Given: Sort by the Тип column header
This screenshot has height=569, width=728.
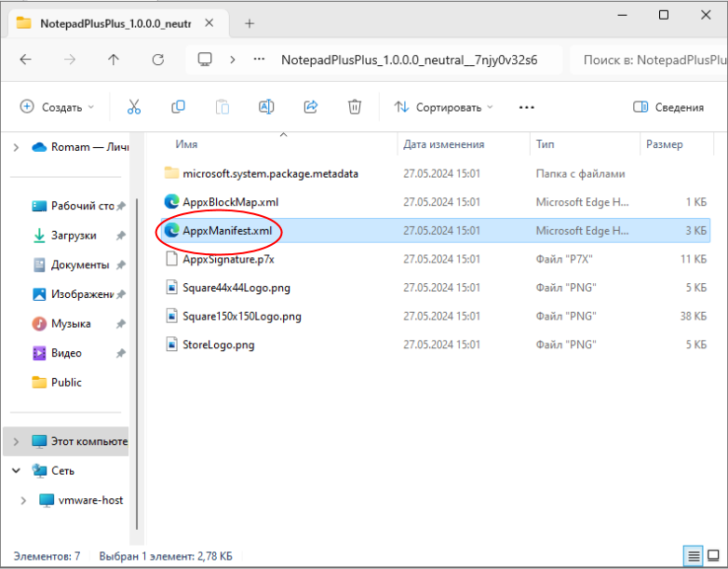Looking at the screenshot, I should [546, 144].
